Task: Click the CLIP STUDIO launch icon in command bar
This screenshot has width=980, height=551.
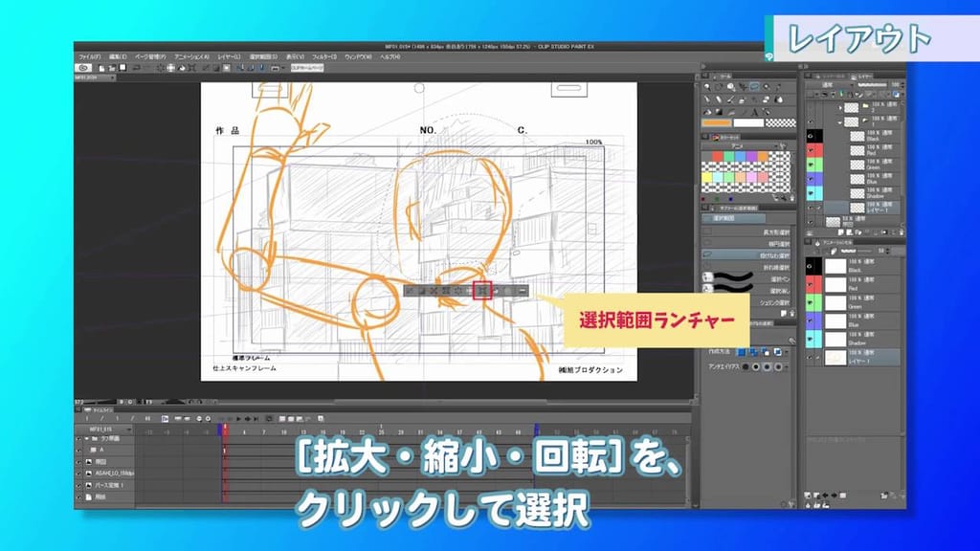Action: (83, 68)
